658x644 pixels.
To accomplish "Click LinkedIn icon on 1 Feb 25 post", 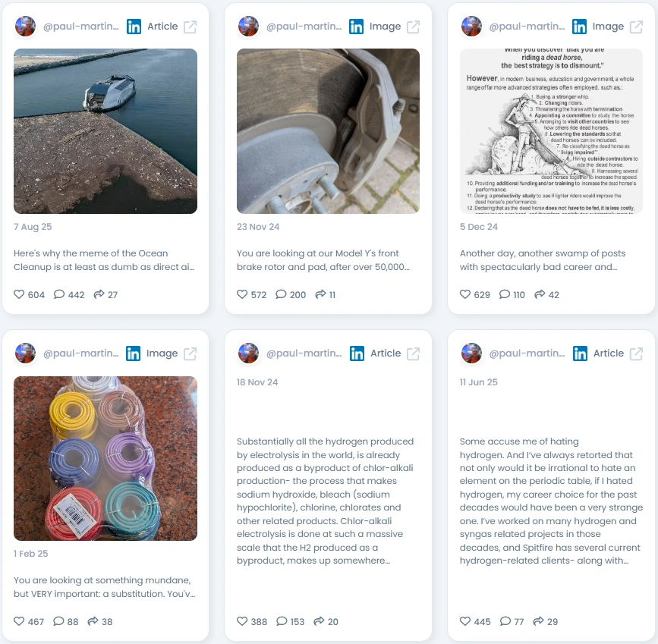I will pyautogui.click(x=133, y=353).
